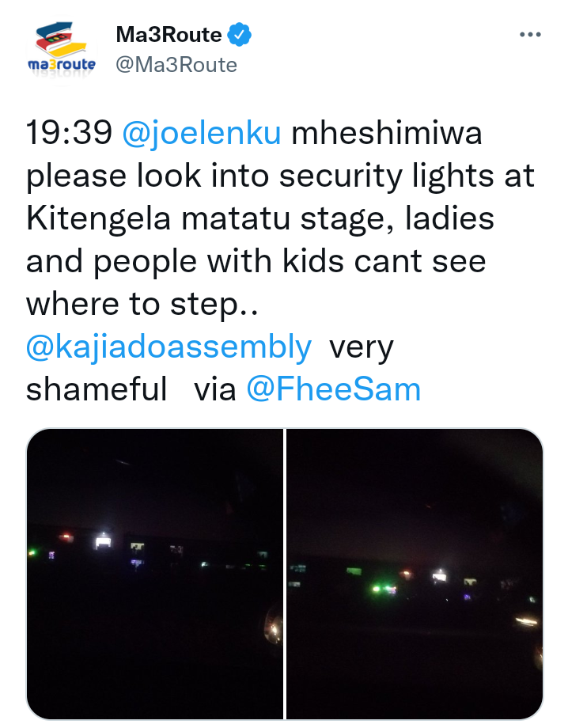Open the three-dot more options menu

coord(530,34)
